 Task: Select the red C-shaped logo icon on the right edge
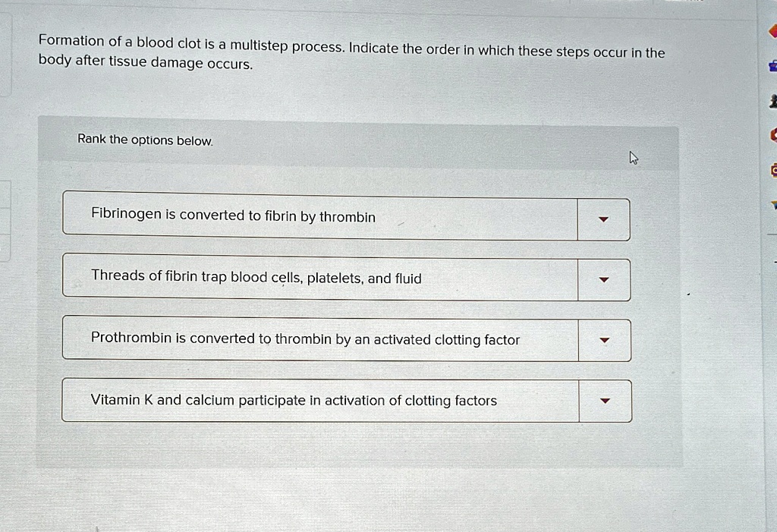(x=772, y=134)
